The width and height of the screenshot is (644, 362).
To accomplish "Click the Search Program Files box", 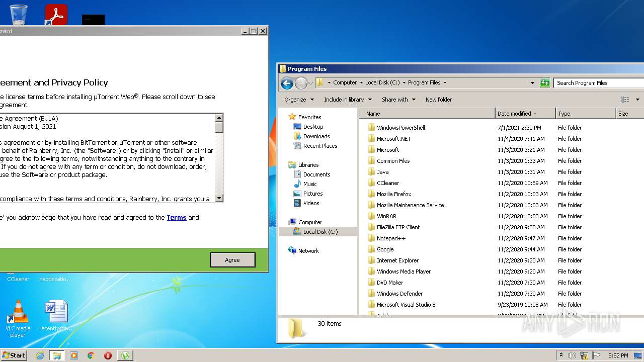I will [599, 83].
